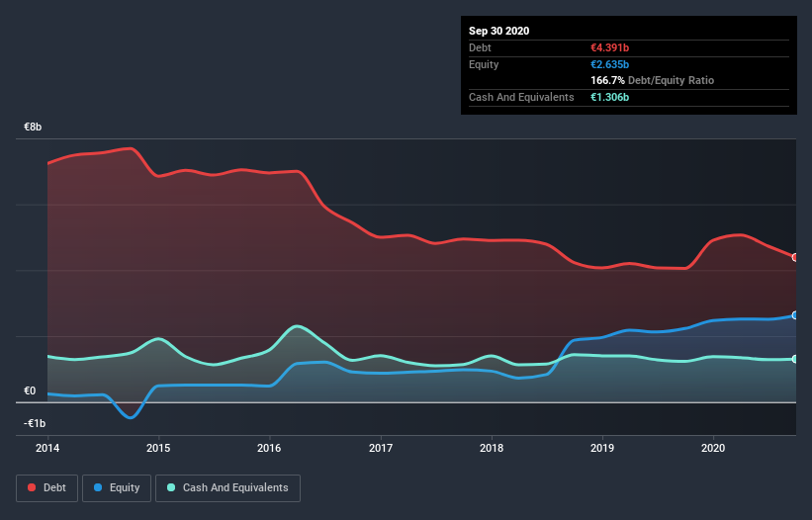Click the €0 y-axis label
812x520 pixels.
pyautogui.click(x=30, y=390)
